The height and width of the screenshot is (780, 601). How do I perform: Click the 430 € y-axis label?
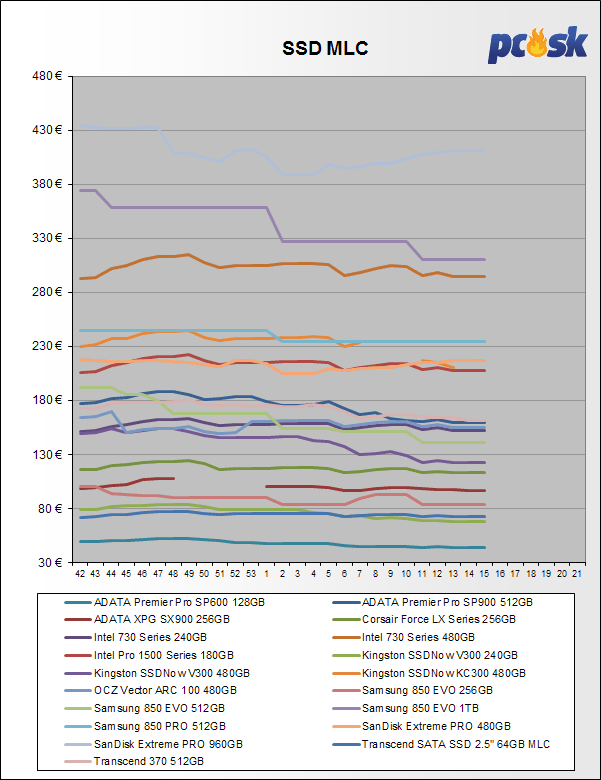pyautogui.click(x=47, y=130)
